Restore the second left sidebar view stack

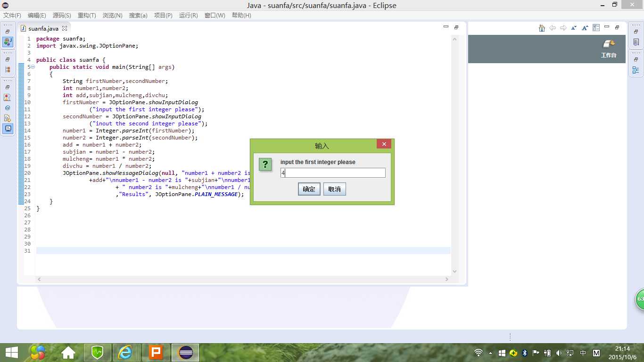tap(8, 60)
